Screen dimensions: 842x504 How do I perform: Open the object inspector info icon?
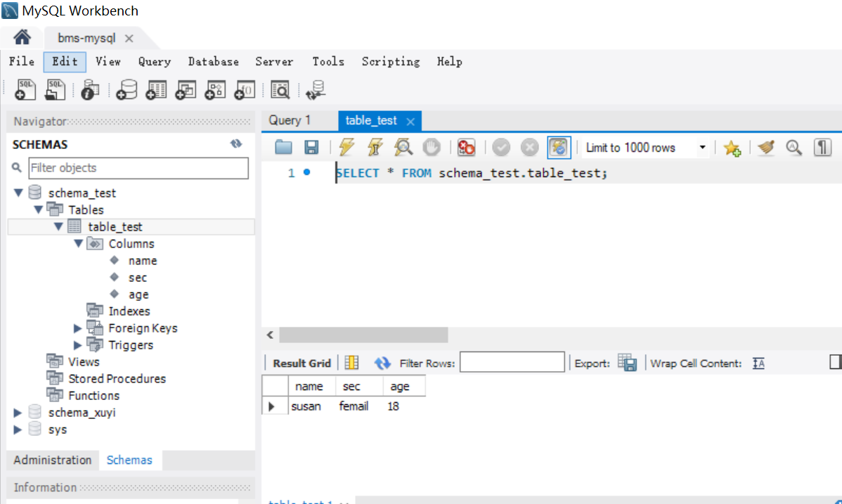pyautogui.click(x=91, y=89)
